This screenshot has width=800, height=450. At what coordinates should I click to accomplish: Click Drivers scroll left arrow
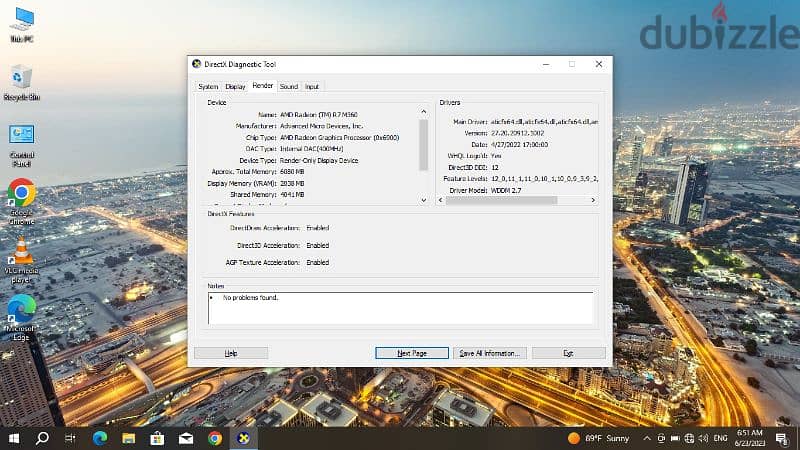click(441, 200)
